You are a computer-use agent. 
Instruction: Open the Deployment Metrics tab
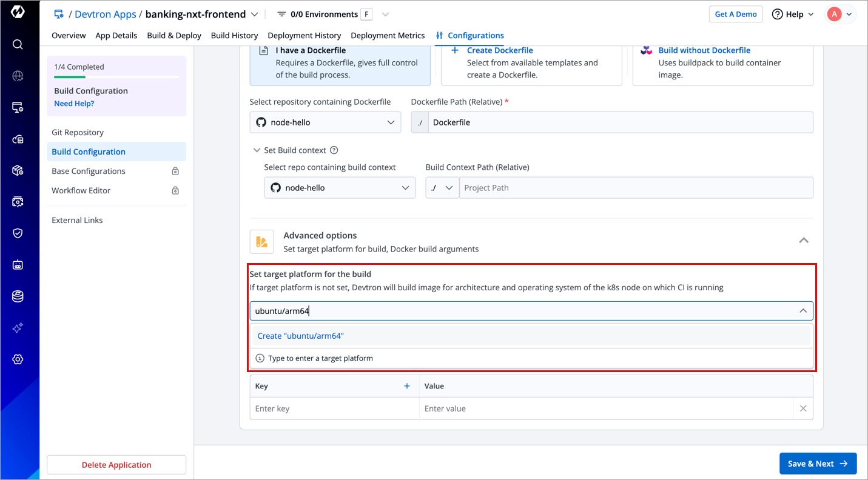(388, 36)
